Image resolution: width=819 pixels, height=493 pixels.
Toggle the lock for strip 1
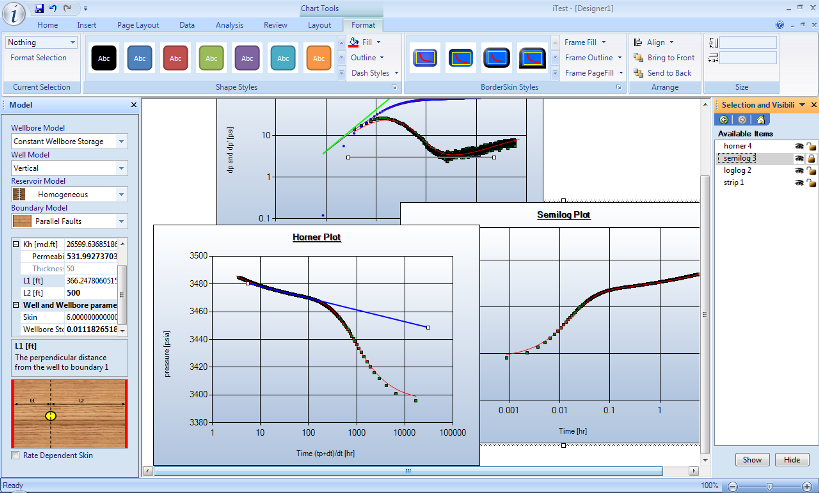pyautogui.click(x=811, y=183)
